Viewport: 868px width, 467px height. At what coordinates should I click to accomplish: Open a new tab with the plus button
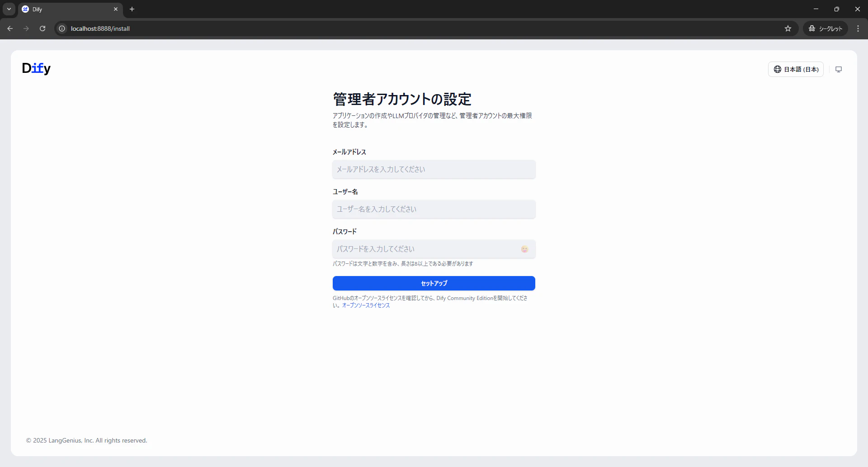pyautogui.click(x=132, y=9)
